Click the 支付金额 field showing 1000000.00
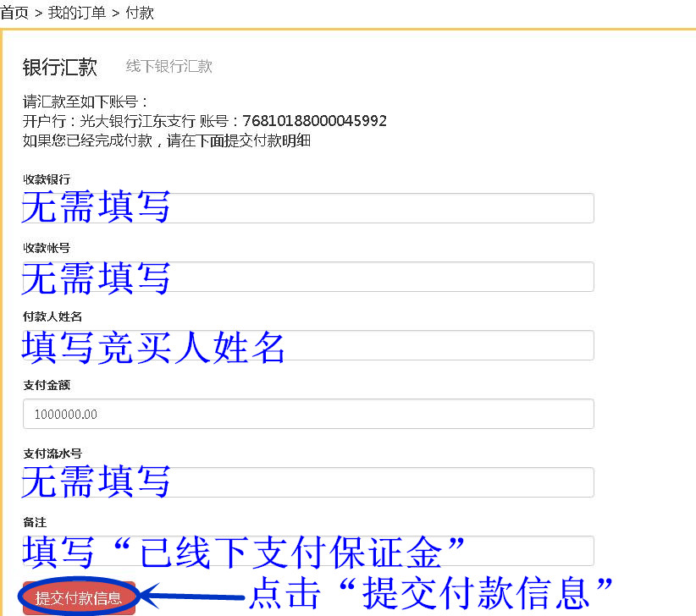This screenshot has width=696, height=616. coord(309,414)
